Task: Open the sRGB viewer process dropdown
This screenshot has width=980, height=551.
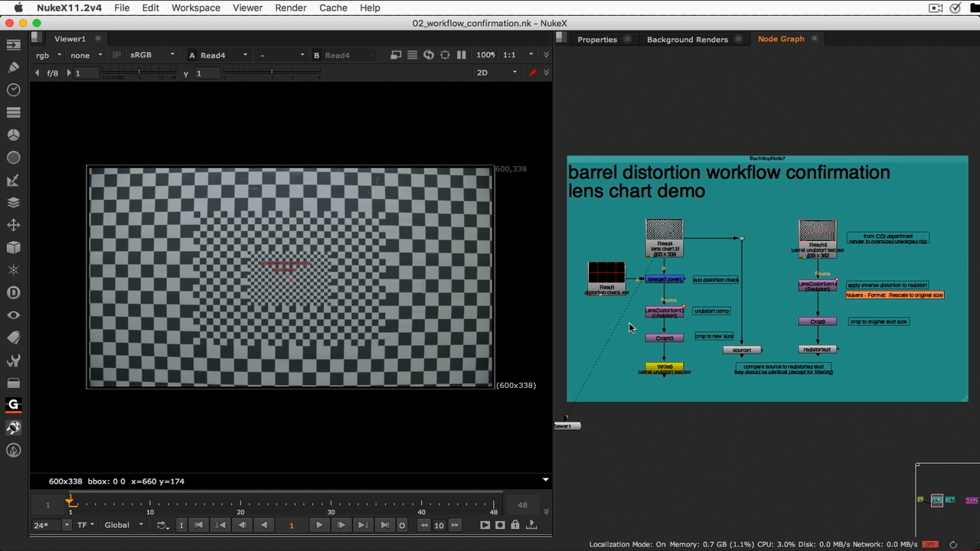Action: [152, 55]
